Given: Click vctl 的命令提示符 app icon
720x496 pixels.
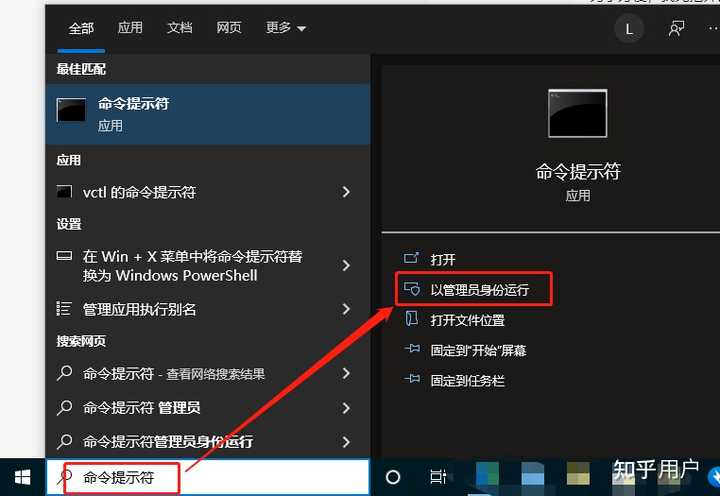Looking at the screenshot, I should [64, 191].
